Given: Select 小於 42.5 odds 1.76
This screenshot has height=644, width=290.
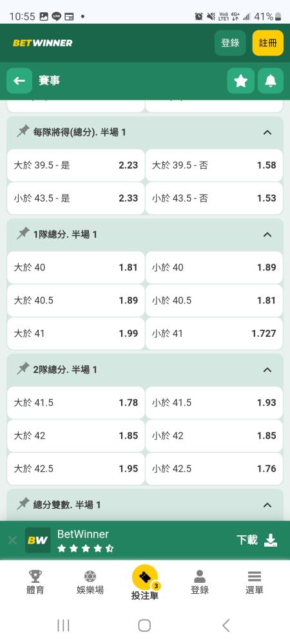Looking at the screenshot, I should tap(214, 469).
